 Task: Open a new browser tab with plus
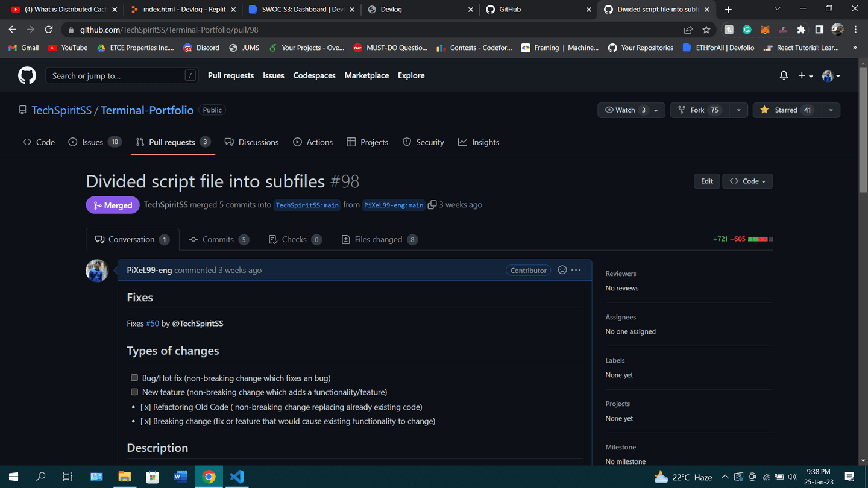[x=728, y=10]
